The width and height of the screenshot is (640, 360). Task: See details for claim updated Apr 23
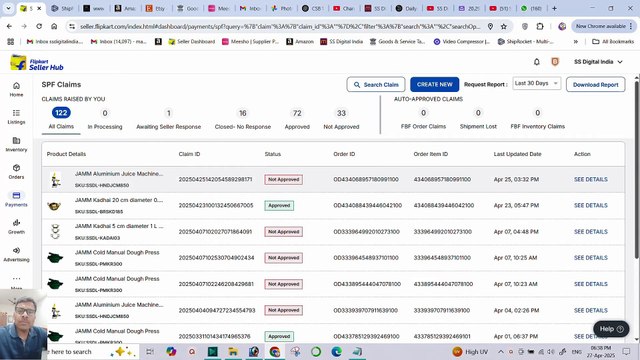coord(591,205)
